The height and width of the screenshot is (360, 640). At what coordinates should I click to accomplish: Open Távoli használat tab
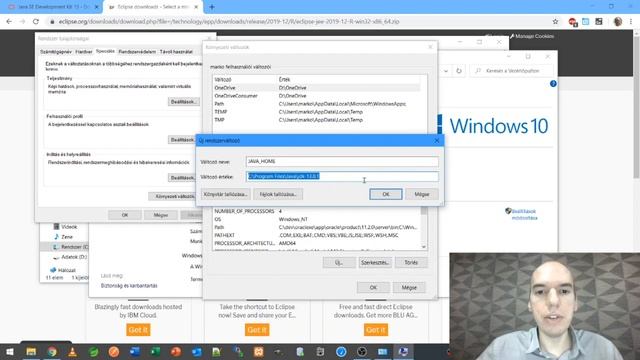coord(176,52)
